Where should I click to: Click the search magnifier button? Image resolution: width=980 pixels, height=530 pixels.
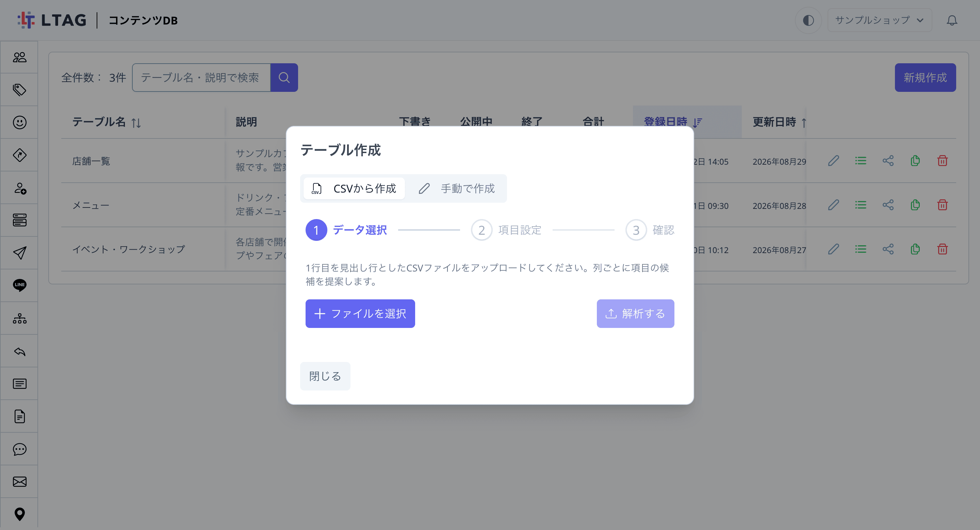(284, 78)
